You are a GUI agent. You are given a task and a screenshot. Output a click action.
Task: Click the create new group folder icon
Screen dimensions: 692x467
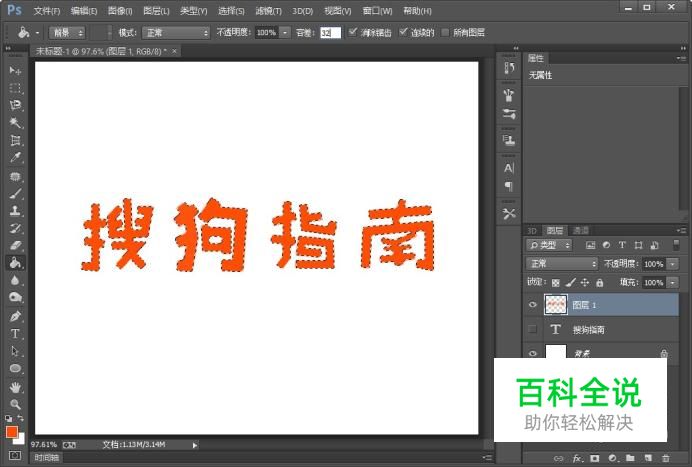point(630,459)
